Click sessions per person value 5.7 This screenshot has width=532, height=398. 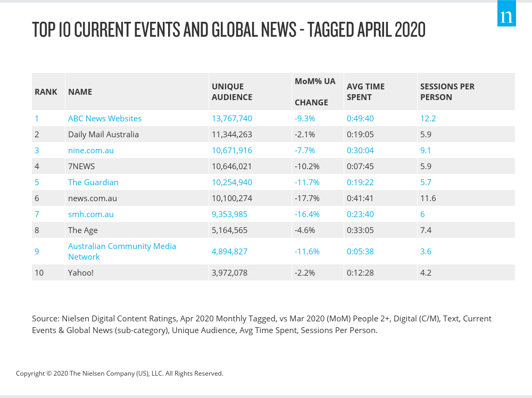point(426,182)
